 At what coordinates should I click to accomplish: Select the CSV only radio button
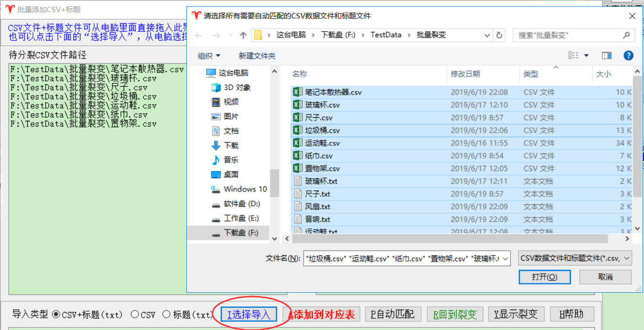(135, 314)
